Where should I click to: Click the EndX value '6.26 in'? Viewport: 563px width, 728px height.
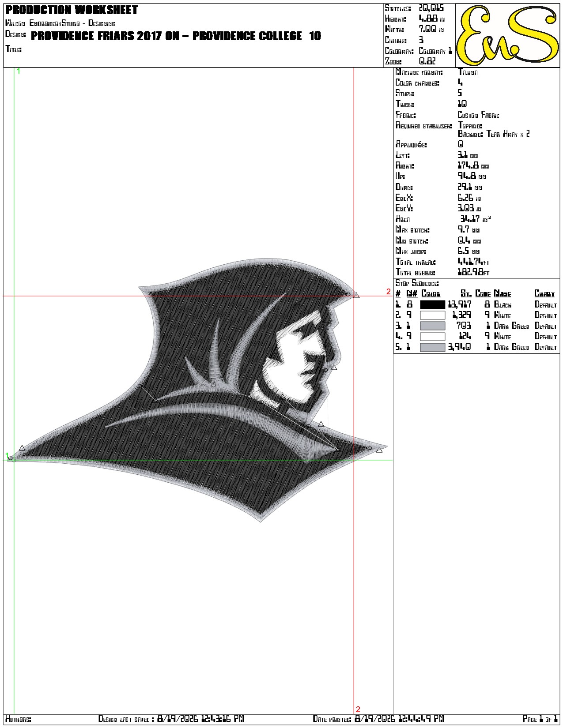[469, 198]
